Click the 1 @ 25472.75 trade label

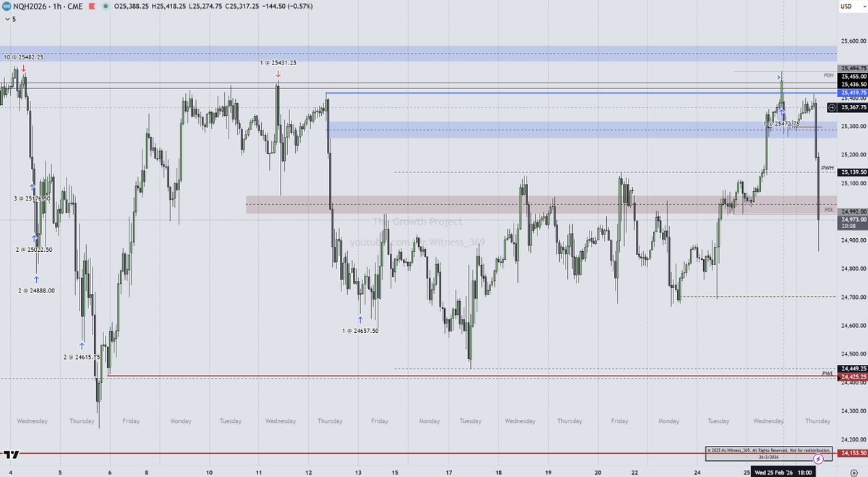[x=781, y=124]
